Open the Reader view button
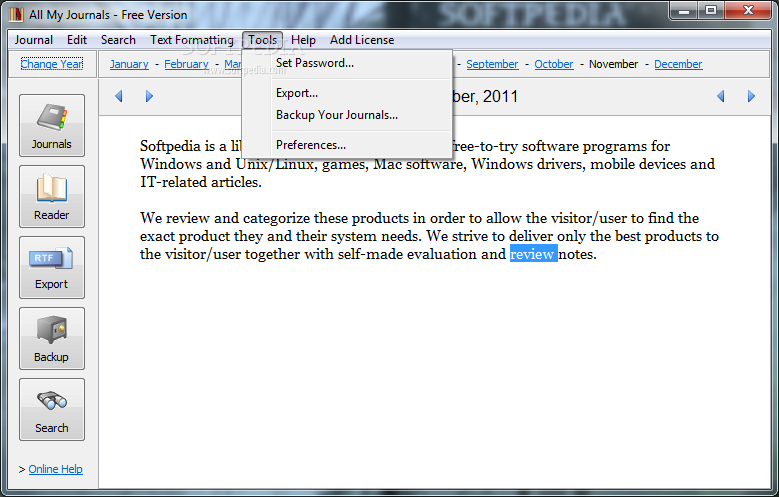The height and width of the screenshot is (497, 779). tap(52, 196)
